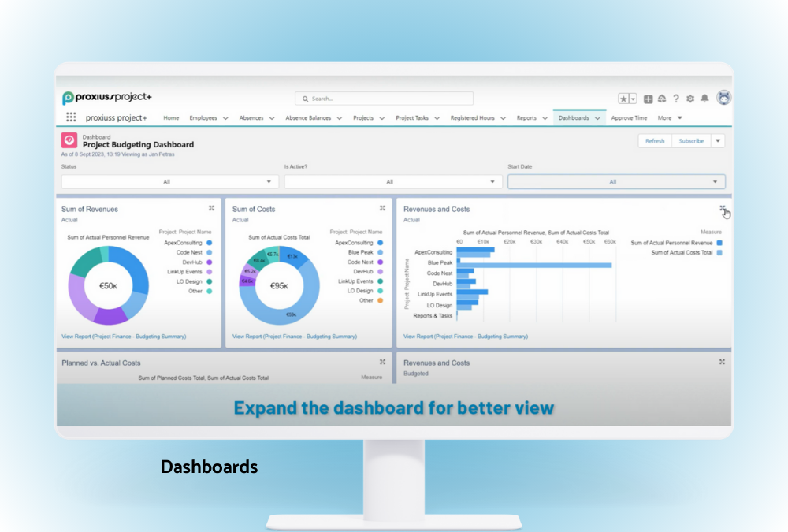Open the setup gear icon
Viewport: 788px width, 532px height.
tap(690, 99)
